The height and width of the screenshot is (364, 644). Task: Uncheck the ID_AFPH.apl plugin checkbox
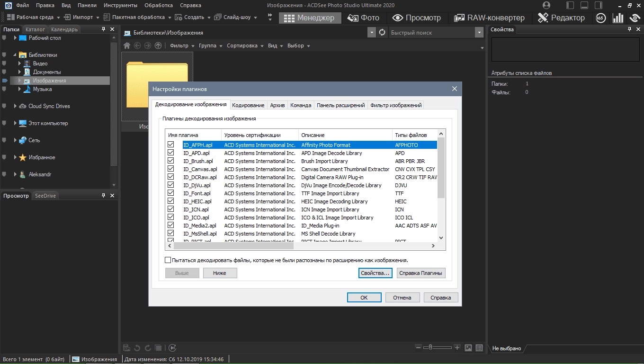[171, 145]
